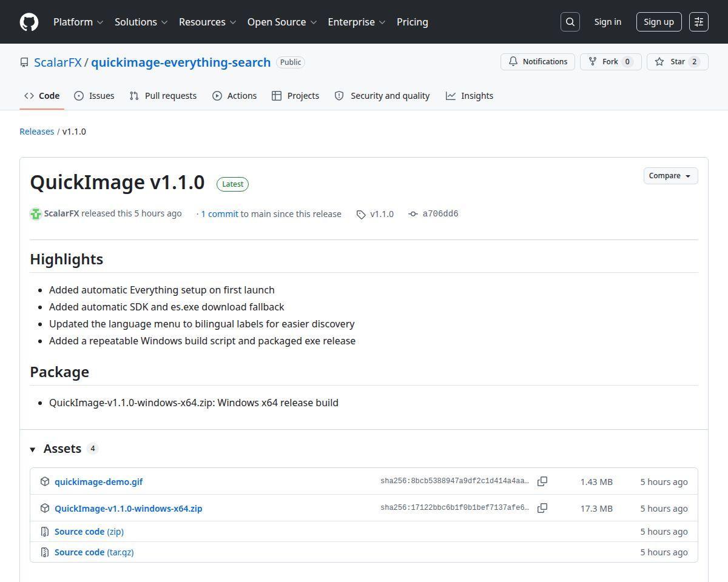The height and width of the screenshot is (582, 728).
Task: Download Source code (zip)
Action: 89,532
